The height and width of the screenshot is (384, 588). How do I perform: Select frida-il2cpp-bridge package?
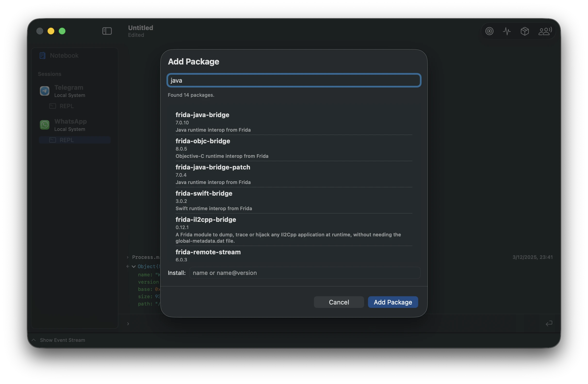point(294,230)
